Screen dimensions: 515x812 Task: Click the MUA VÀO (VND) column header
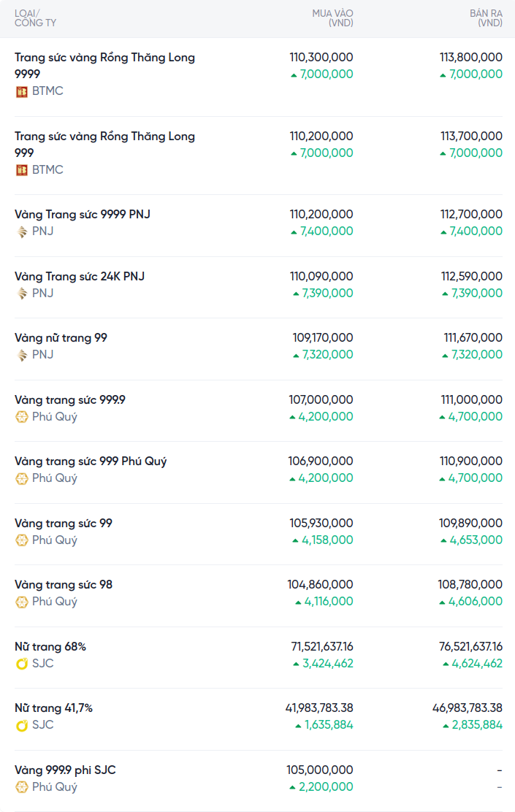point(332,18)
